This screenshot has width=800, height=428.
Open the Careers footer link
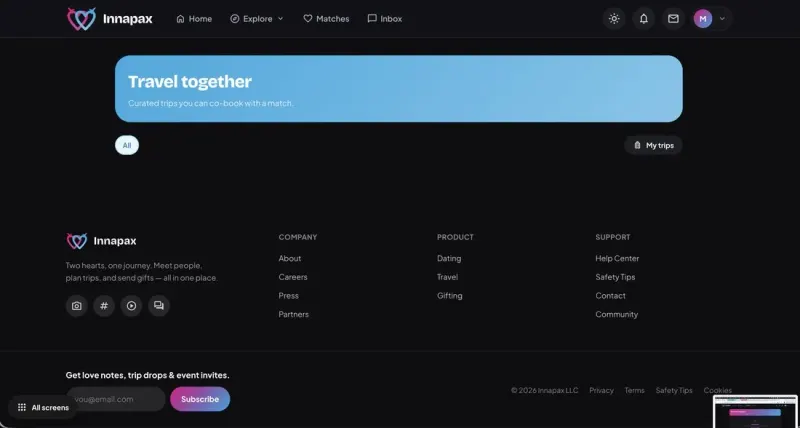[x=293, y=277]
